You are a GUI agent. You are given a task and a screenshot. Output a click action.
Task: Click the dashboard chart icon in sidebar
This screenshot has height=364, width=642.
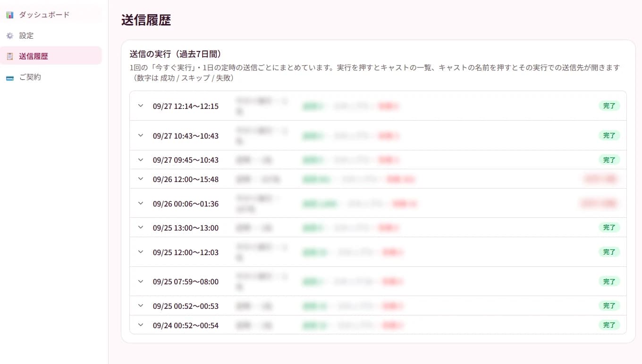pyautogui.click(x=10, y=15)
